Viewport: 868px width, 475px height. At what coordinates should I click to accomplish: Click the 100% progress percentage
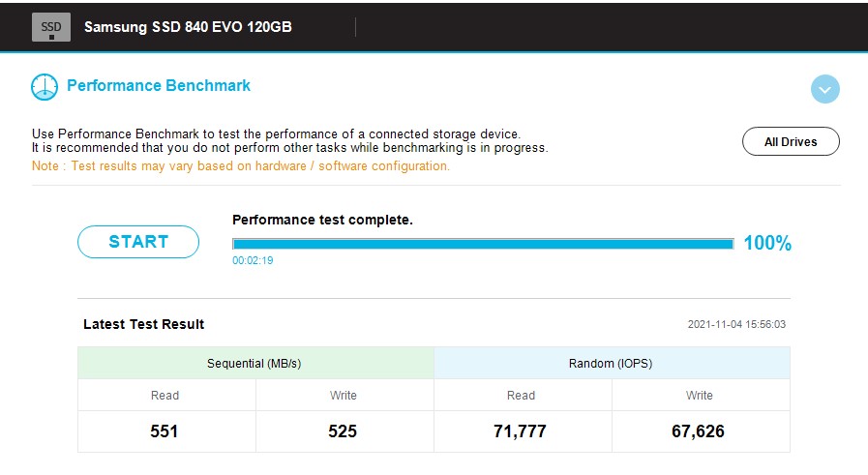coord(767,244)
